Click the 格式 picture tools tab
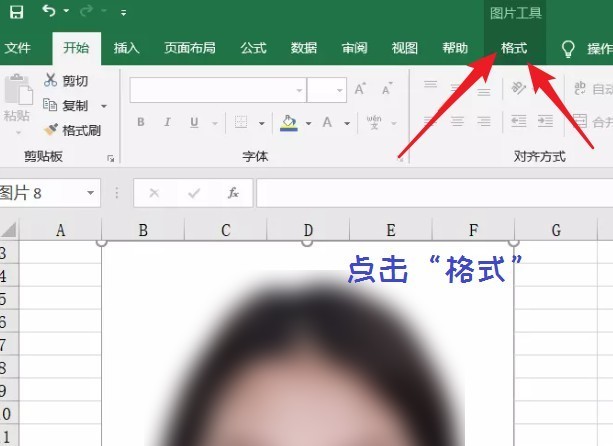 point(514,48)
